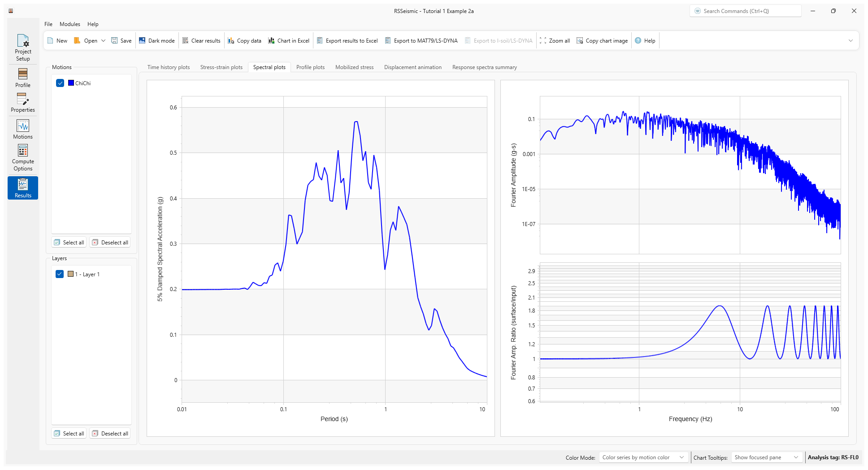Switch to Stress-strain plots tab

(221, 67)
